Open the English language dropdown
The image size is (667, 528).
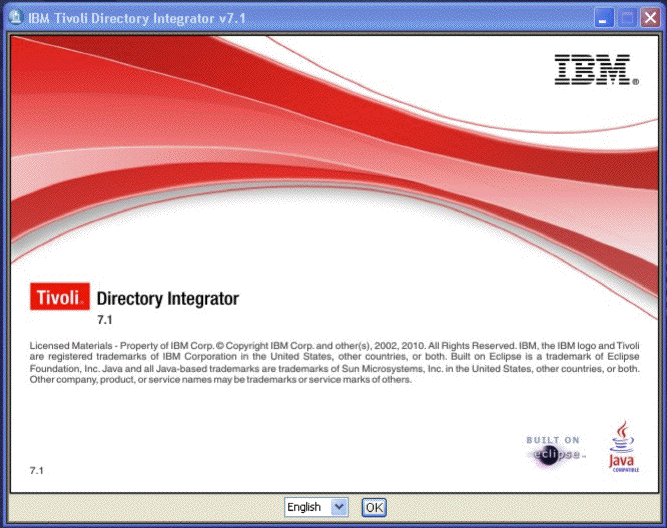click(316, 507)
